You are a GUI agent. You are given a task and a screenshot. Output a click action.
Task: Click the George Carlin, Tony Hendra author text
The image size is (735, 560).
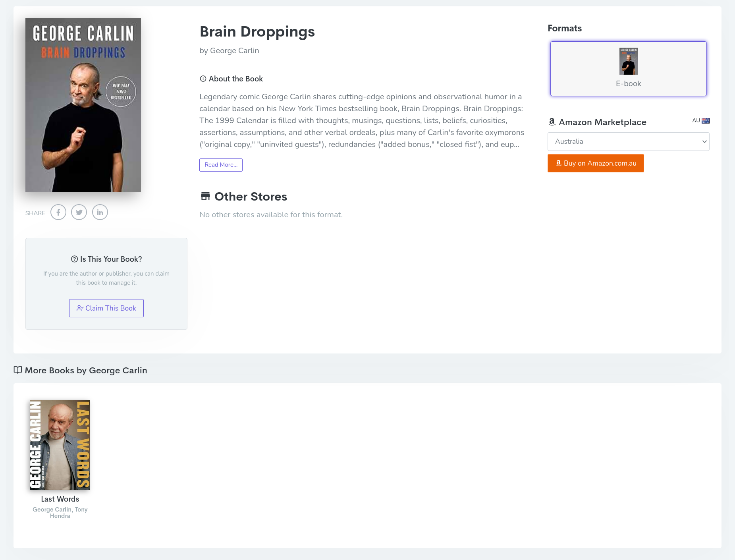[60, 512]
